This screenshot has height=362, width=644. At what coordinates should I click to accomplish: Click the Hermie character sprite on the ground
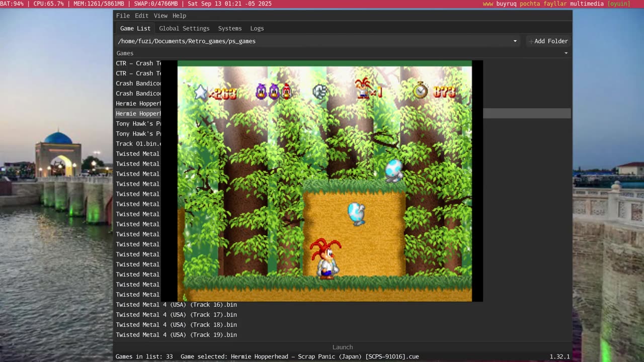(326, 258)
